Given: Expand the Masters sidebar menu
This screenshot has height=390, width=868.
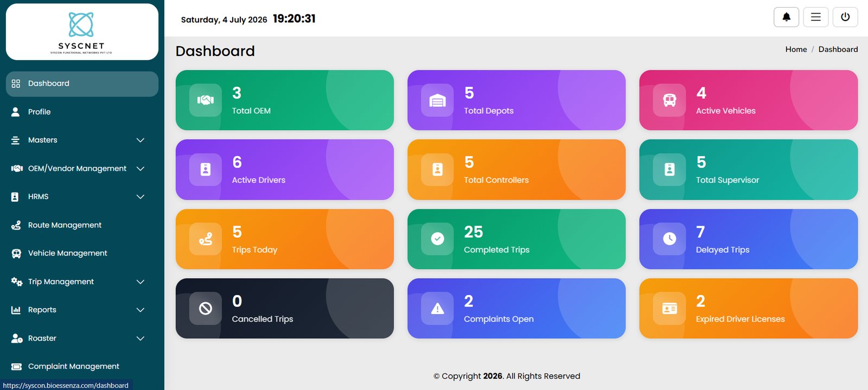Looking at the screenshot, I should 82,140.
